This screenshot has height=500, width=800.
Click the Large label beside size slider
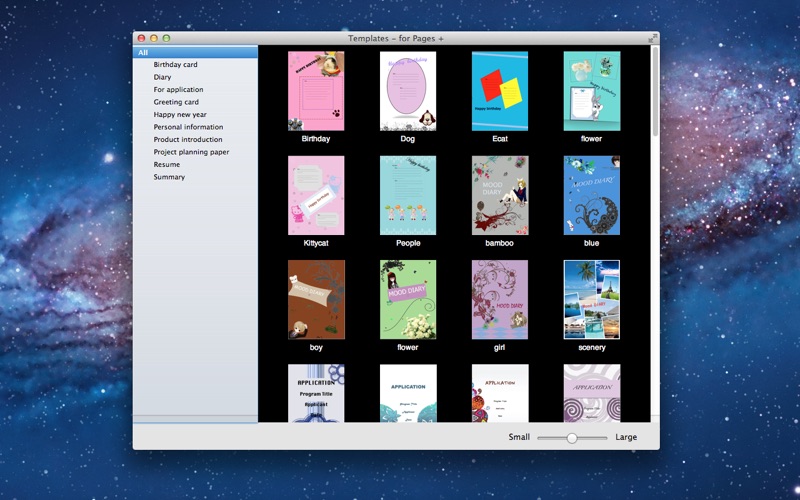pyautogui.click(x=626, y=437)
